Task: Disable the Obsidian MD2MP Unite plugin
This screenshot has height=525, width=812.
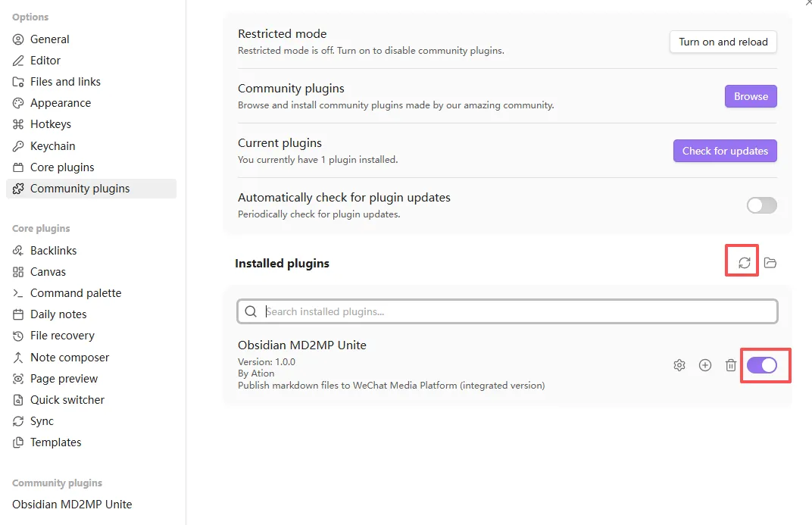Action: (762, 365)
